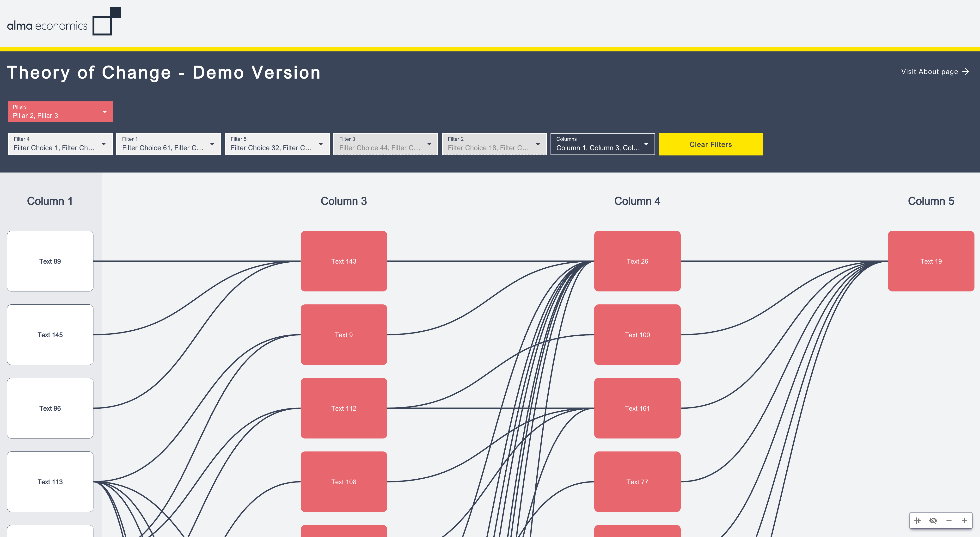Toggle the crossed-eye visibility icon
Screen dimensions: 980x537
point(933,521)
